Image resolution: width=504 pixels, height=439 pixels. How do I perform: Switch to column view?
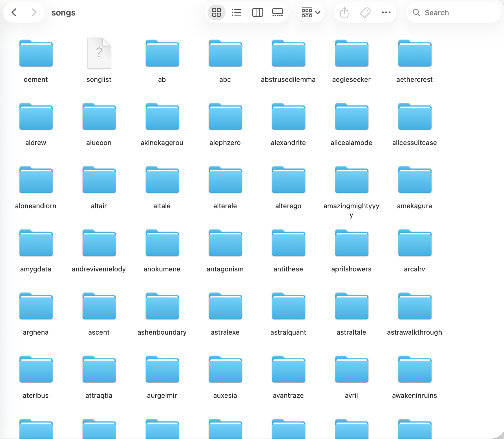point(258,12)
